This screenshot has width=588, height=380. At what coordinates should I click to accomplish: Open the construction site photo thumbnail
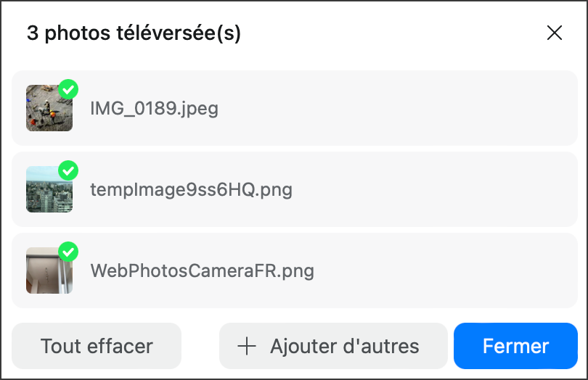pos(49,108)
